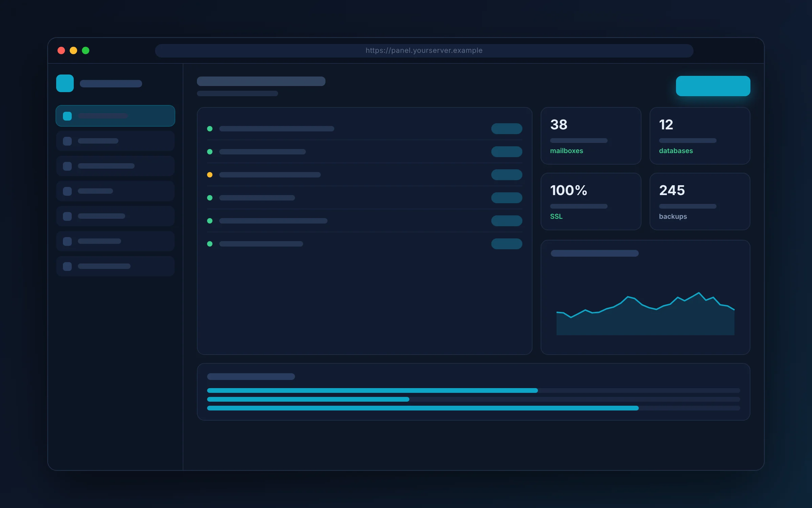
Task: Click the large cyan action button
Action: click(x=713, y=86)
